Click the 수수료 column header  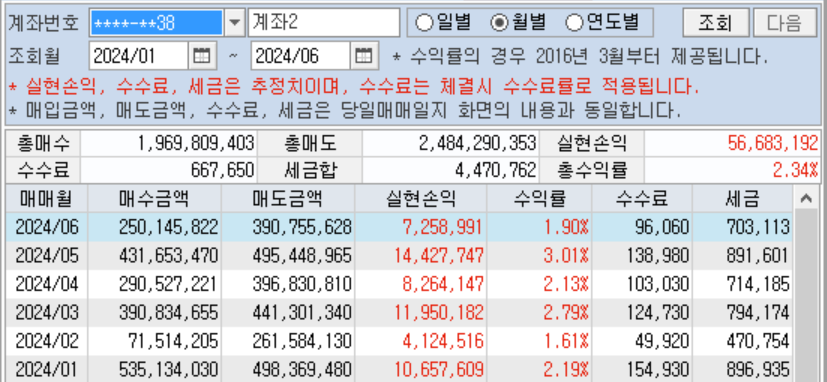pyautogui.click(x=642, y=198)
